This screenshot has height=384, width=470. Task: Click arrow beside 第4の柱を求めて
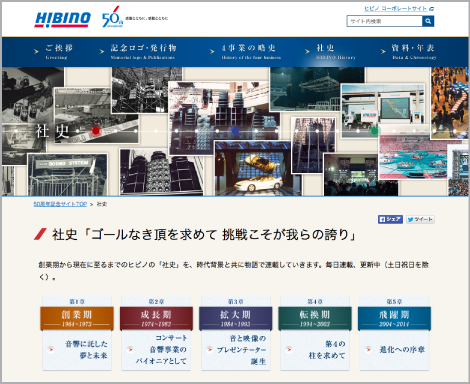pyautogui.click(x=289, y=349)
